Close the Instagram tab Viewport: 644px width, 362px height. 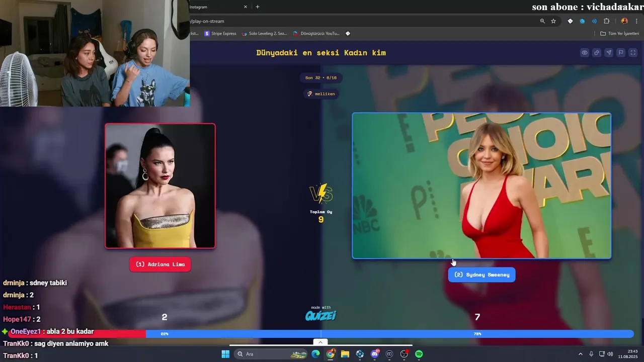point(246,7)
